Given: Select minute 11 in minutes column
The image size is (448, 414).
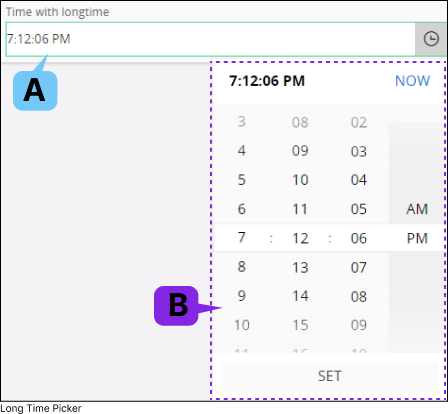Looking at the screenshot, I should [300, 209].
